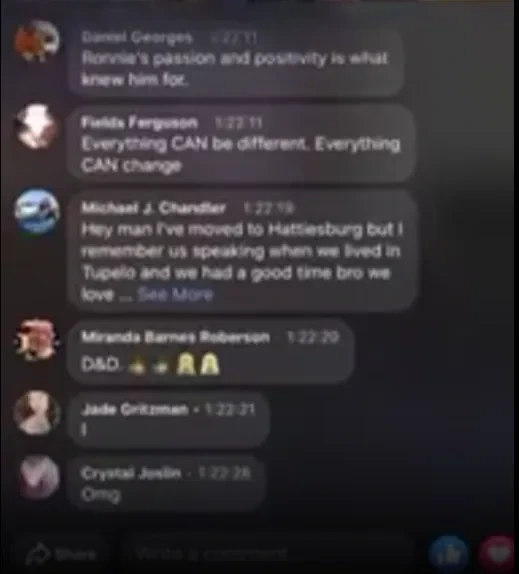Screen dimensions: 519x574
Task: Click the Share arrow icon
Action: 38,554
